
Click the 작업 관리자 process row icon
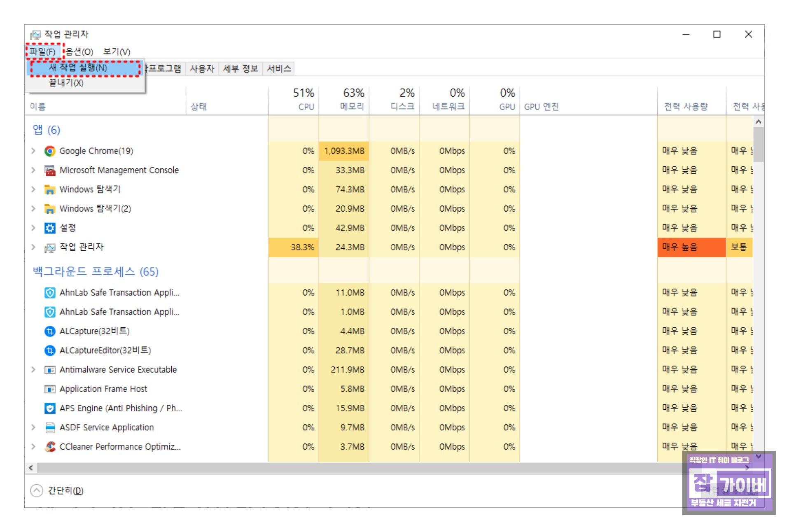pyautogui.click(x=50, y=247)
